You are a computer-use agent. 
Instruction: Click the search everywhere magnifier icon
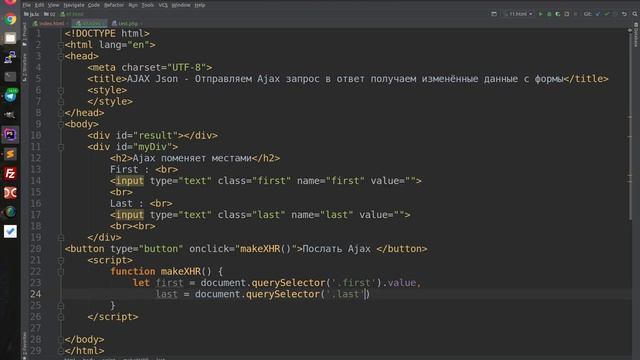tap(635, 14)
